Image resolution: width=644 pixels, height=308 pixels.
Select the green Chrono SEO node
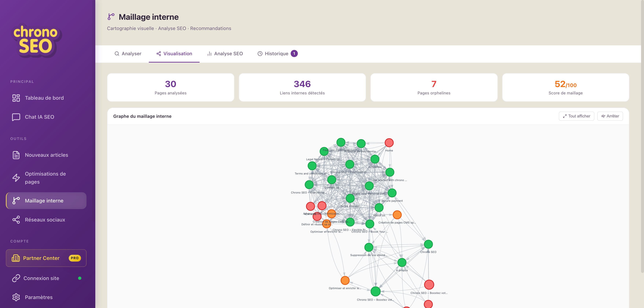click(x=428, y=244)
